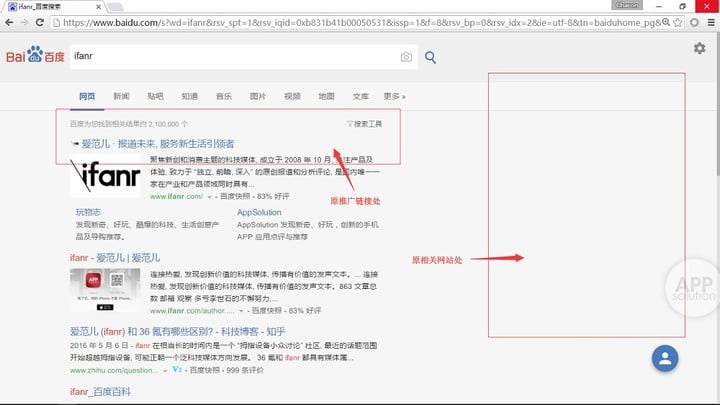Click the V2 verification badge on zhihu result
The image size is (720, 405).
[177, 369]
